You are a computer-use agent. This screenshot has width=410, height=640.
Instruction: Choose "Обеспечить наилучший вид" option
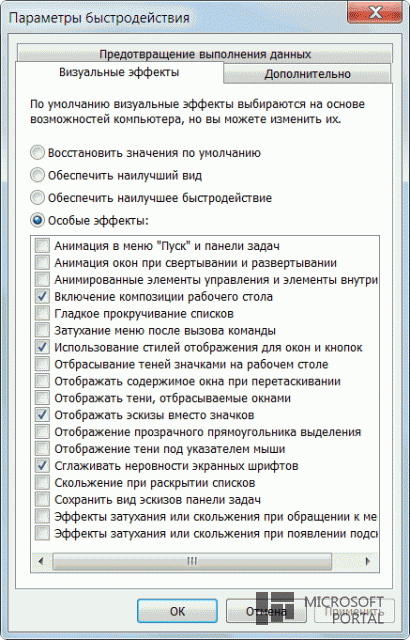37,176
